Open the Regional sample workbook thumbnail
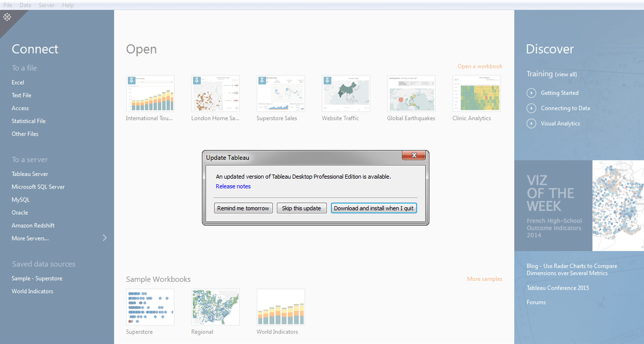The height and width of the screenshot is (344, 644). pos(215,307)
